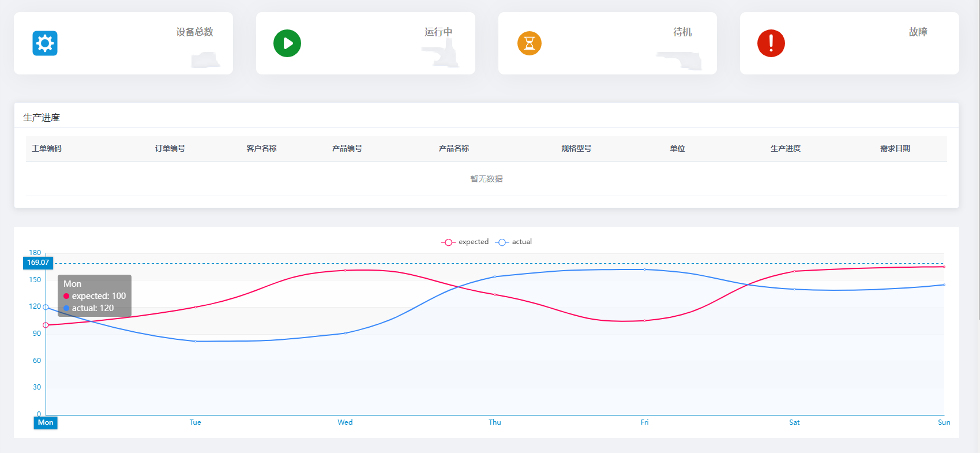Toggle the actual series in chart legend
The width and height of the screenshot is (980, 453).
coord(514,242)
